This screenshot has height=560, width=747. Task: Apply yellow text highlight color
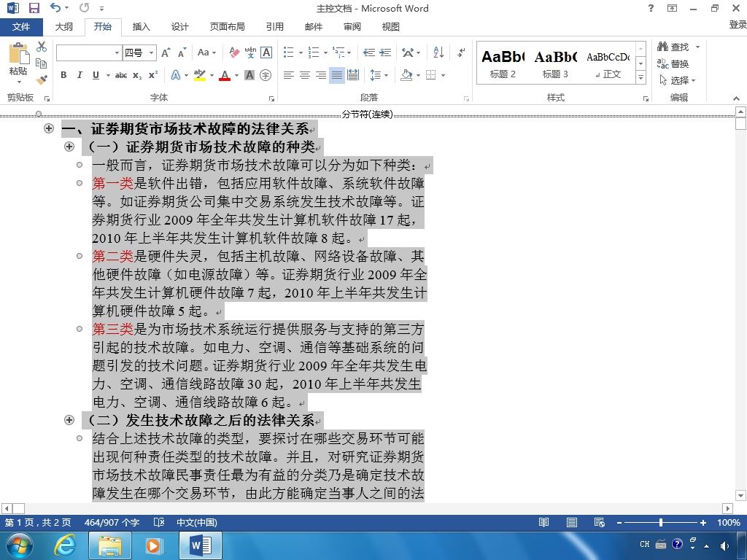pyautogui.click(x=200, y=75)
